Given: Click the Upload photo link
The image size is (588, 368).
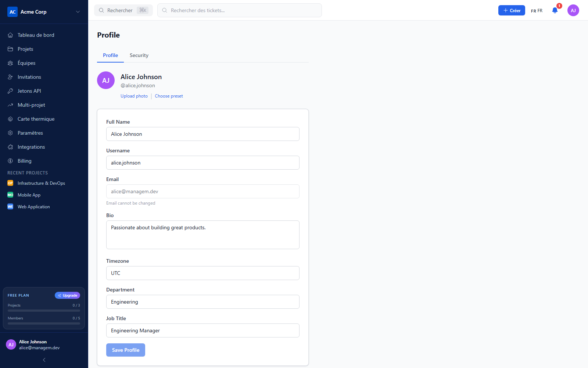Looking at the screenshot, I should pyautogui.click(x=134, y=96).
